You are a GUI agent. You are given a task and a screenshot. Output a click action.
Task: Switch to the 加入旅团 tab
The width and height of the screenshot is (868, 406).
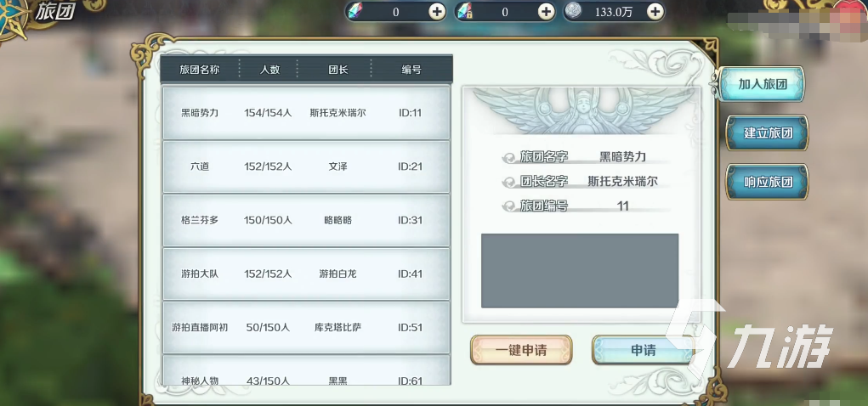763,84
